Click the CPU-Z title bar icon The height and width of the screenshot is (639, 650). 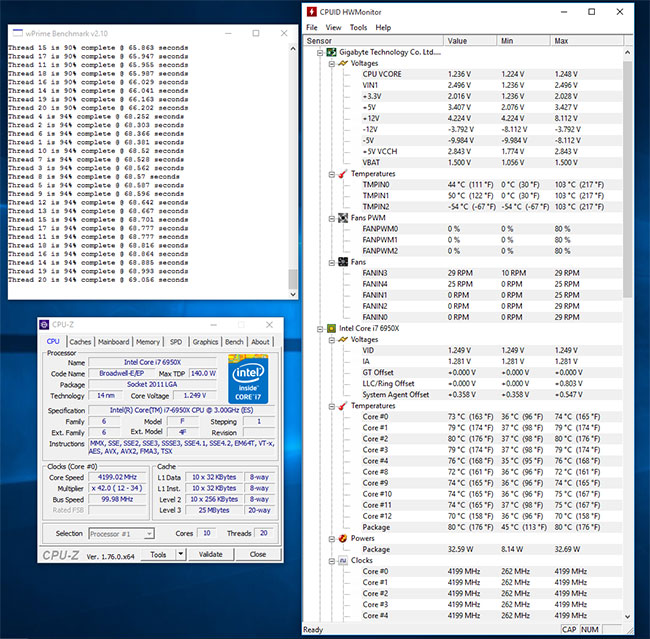coord(44,325)
